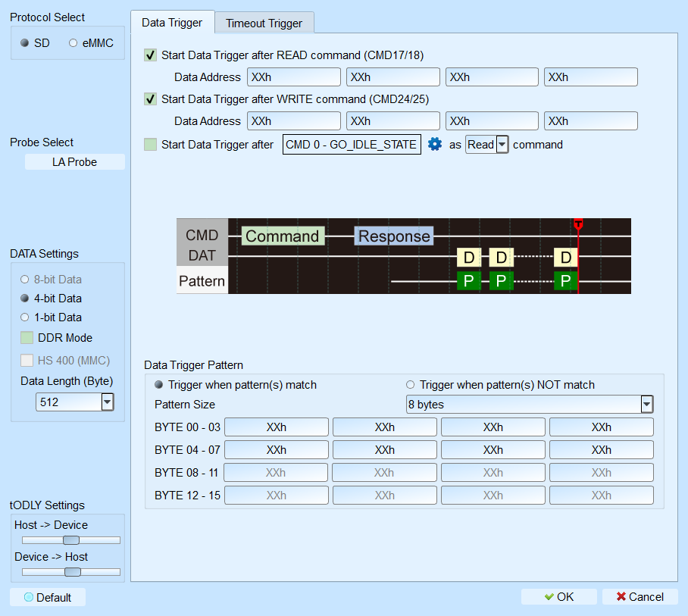Click fourth WRITE Data Address field
Viewport: 688px width, 616px height.
[x=590, y=121]
